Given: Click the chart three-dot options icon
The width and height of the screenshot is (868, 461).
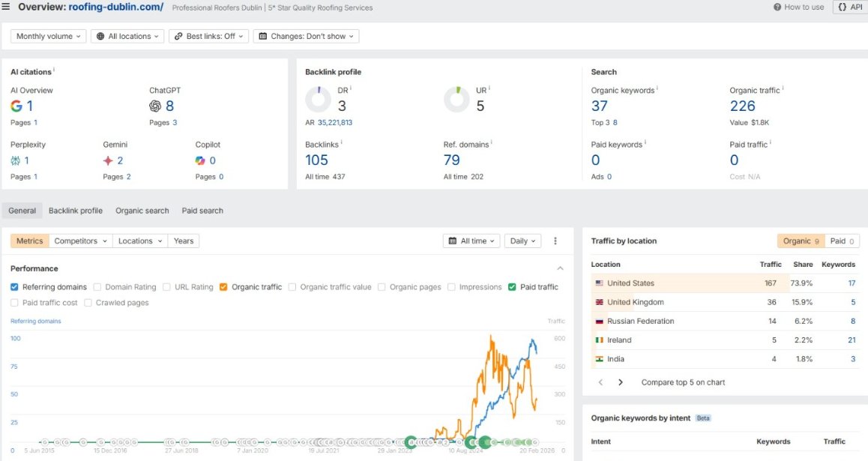Looking at the screenshot, I should (555, 241).
